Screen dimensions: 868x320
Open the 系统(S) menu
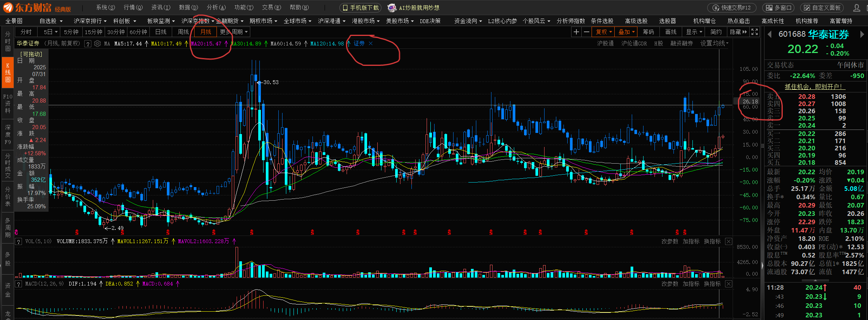click(105, 8)
